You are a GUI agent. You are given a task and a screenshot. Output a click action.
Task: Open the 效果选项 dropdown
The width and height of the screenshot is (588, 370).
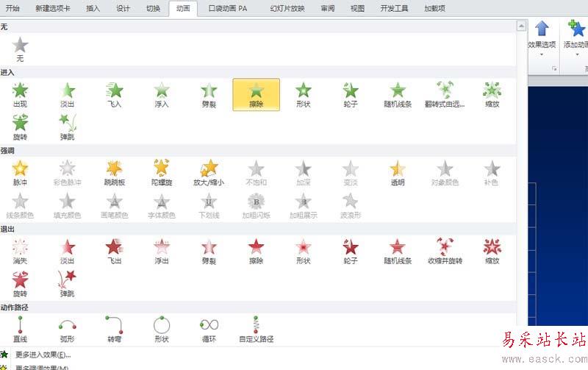542,39
